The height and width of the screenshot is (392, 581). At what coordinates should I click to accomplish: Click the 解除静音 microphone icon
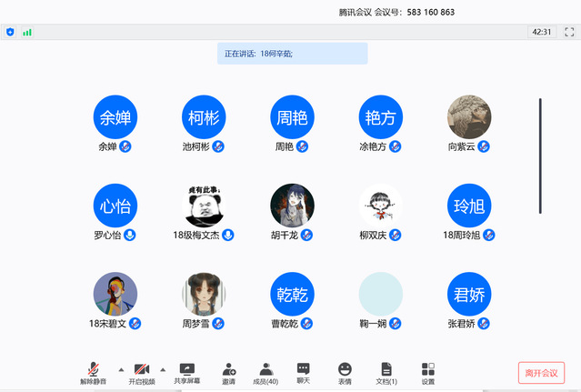pyautogui.click(x=93, y=369)
